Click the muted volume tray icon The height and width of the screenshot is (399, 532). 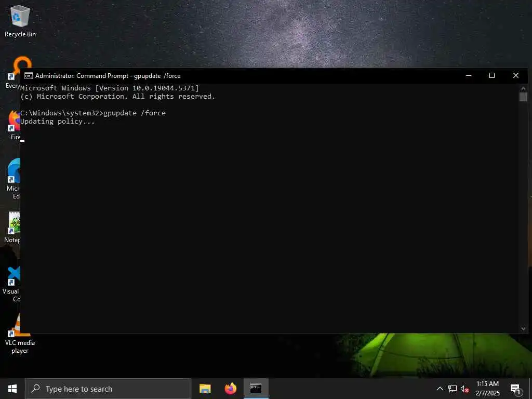tap(464, 389)
